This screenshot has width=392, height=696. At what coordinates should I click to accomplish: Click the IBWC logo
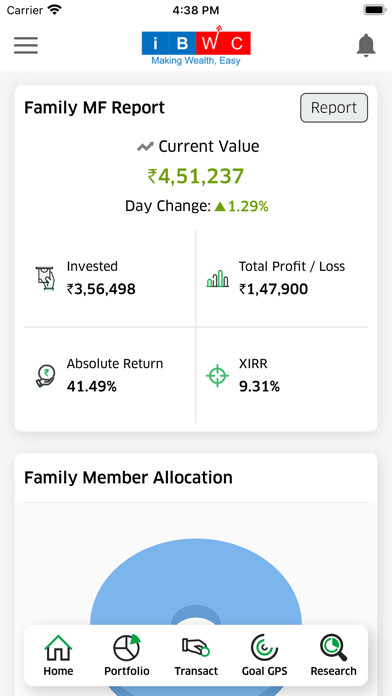(196, 45)
